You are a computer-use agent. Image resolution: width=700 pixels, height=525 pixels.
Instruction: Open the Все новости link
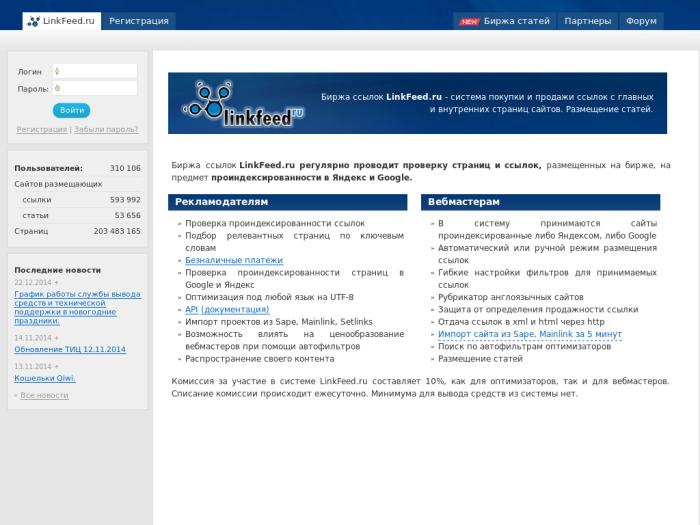click(x=44, y=395)
